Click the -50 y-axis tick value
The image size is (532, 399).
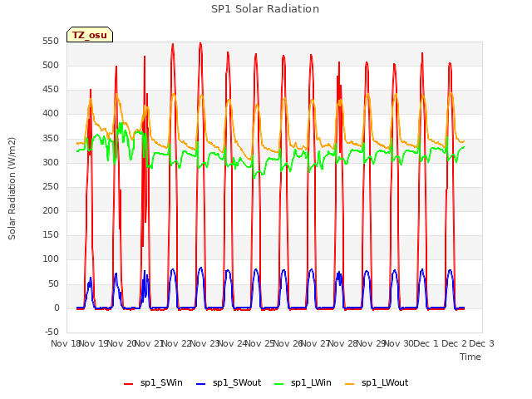pyautogui.click(x=52, y=332)
